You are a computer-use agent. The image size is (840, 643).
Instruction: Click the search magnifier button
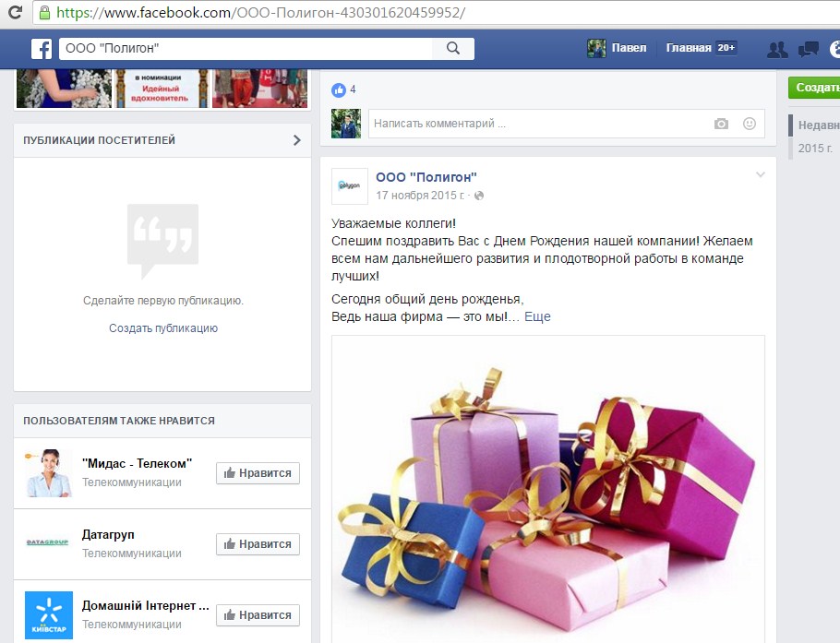pos(453,49)
